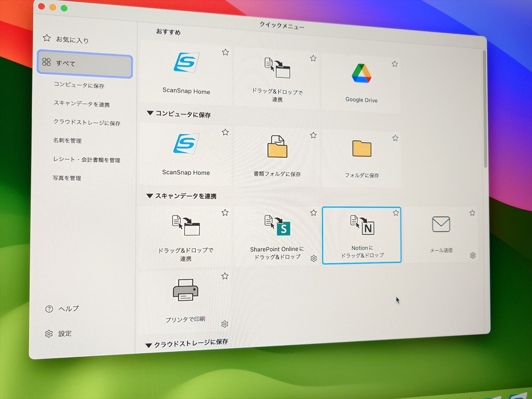Toggle favorite star on フォルダに保存
The image size is (532, 399).
(x=395, y=138)
